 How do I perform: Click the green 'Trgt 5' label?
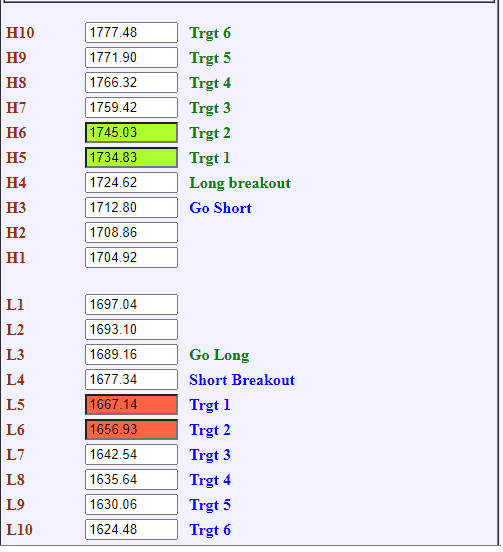(210, 58)
